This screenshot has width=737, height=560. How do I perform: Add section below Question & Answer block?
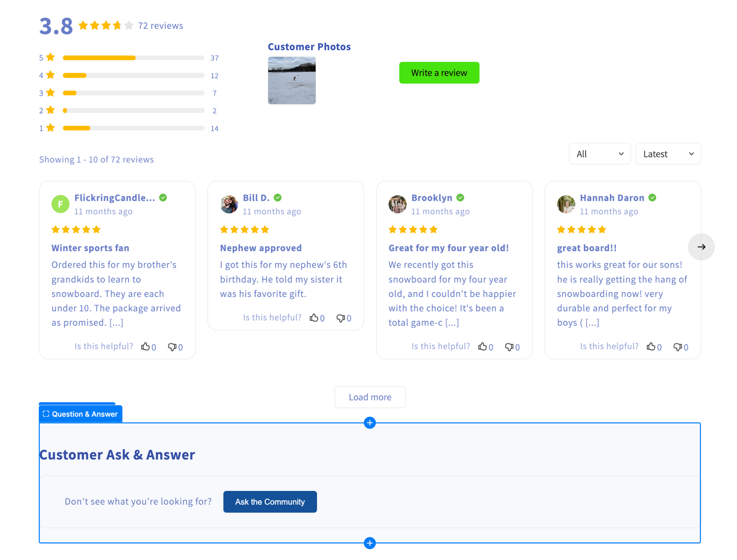tap(370, 543)
